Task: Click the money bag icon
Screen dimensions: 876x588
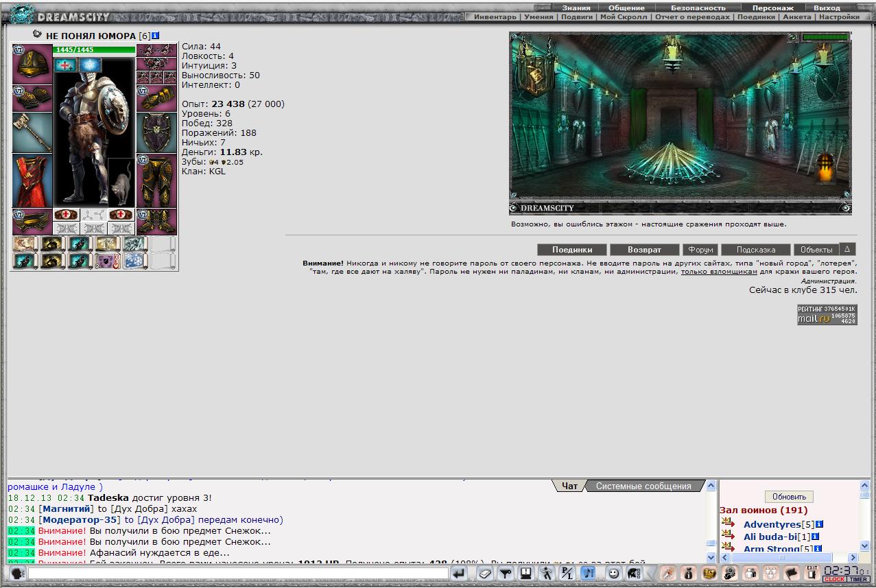Action: coord(688,574)
